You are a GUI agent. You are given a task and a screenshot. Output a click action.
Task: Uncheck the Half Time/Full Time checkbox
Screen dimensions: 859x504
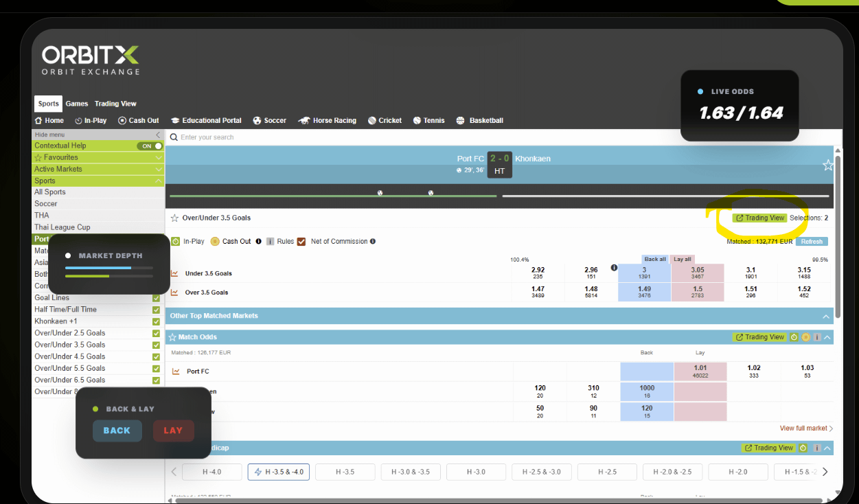(156, 310)
